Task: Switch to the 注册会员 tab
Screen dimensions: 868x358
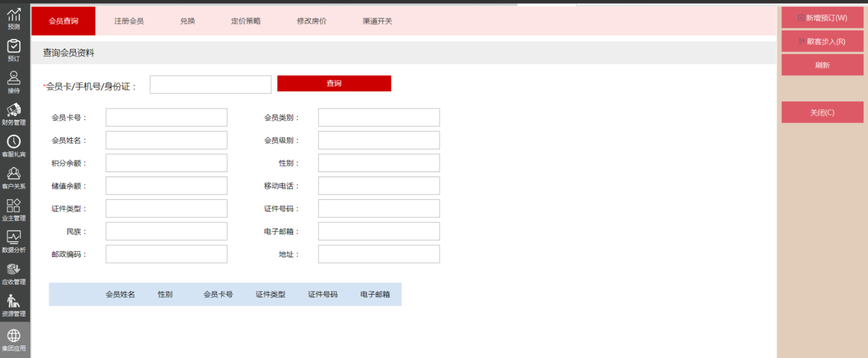Action: (x=129, y=21)
